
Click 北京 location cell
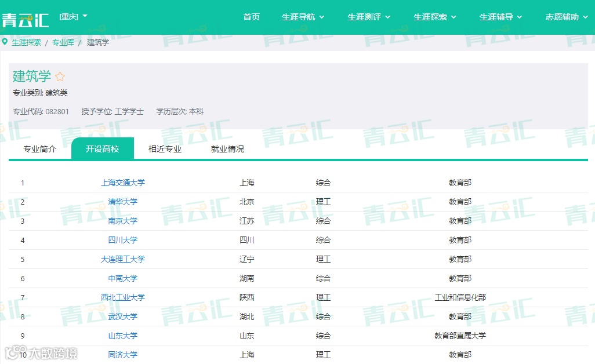click(x=247, y=202)
